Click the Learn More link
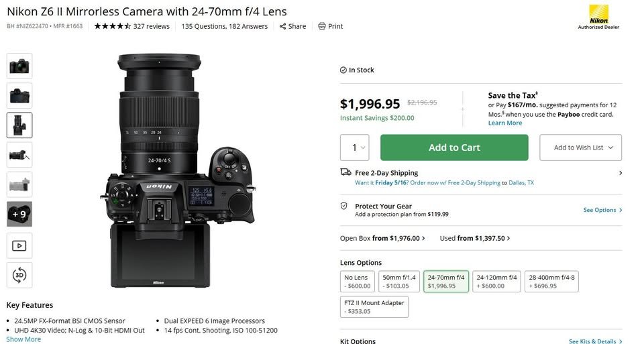The image size is (644, 344). pyautogui.click(x=504, y=123)
